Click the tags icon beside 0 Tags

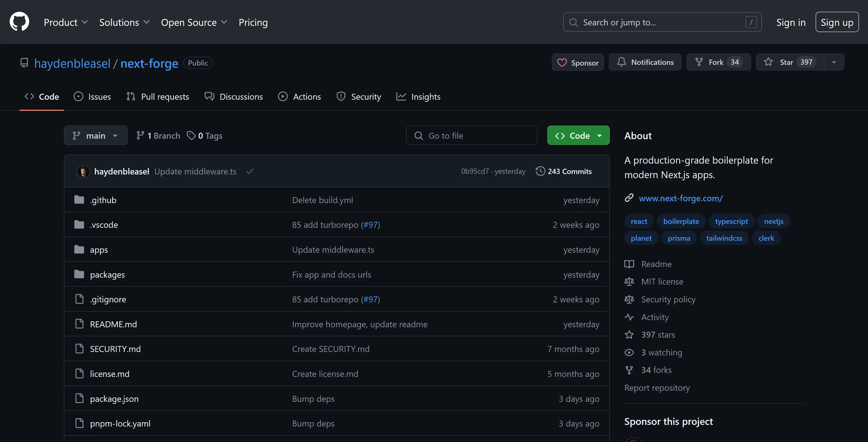click(x=191, y=135)
